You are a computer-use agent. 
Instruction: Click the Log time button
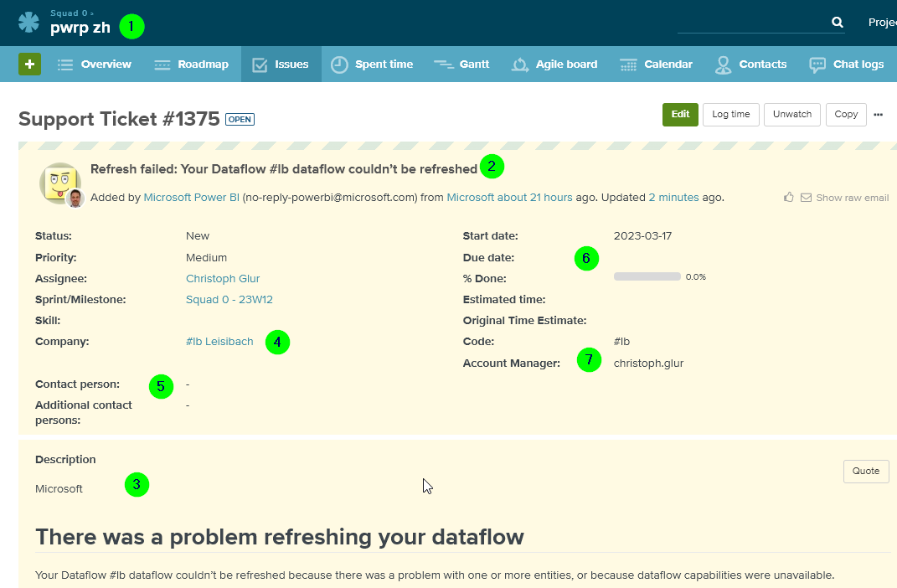point(730,115)
